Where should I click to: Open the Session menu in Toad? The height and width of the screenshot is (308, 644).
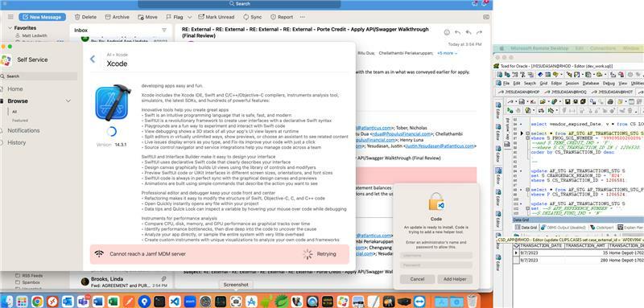pos(572,84)
